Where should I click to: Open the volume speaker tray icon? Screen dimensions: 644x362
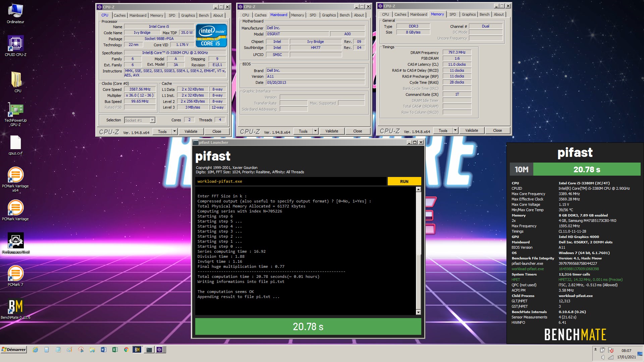[603, 357]
